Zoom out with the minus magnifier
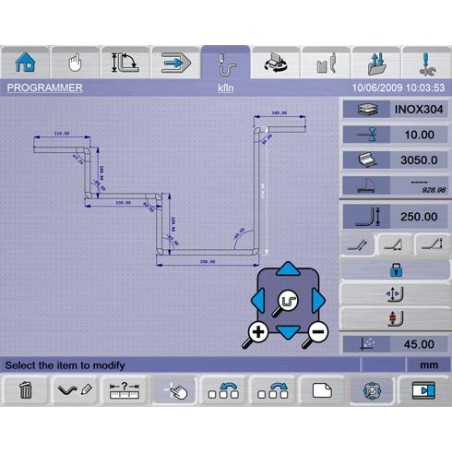This screenshot has width=452, height=452. click(x=316, y=333)
